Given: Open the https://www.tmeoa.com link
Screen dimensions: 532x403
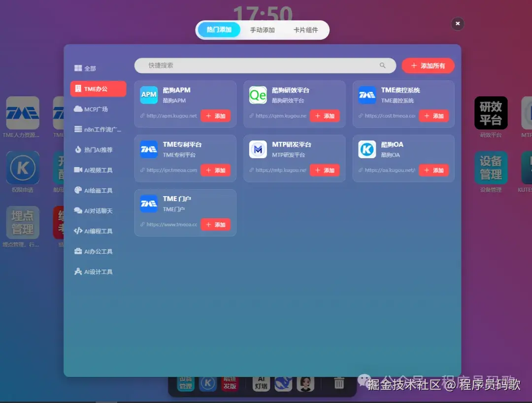Looking at the screenshot, I should 171,224.
